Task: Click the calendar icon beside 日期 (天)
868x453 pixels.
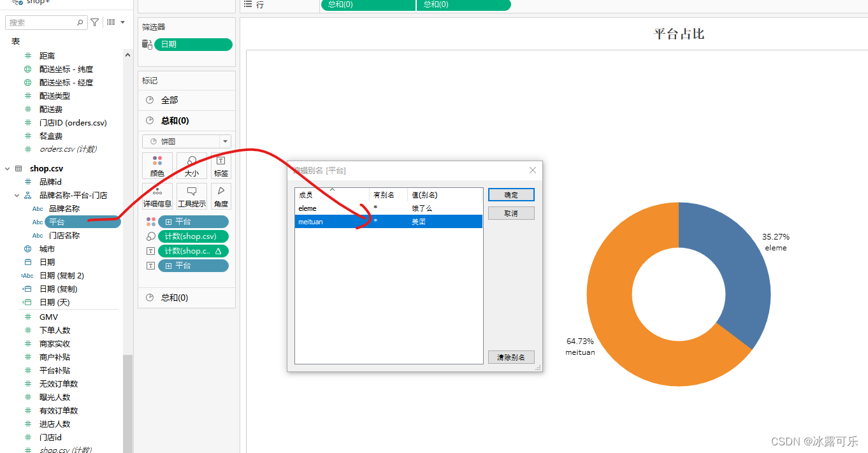Action: coord(27,302)
